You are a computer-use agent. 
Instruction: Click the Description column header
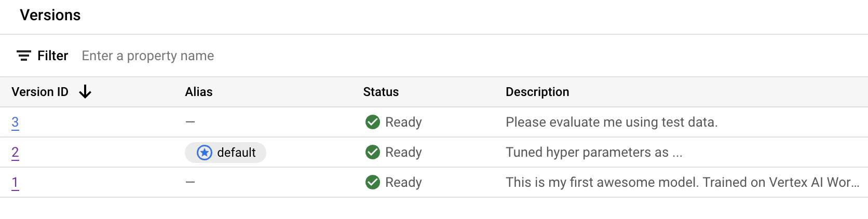pyautogui.click(x=537, y=92)
